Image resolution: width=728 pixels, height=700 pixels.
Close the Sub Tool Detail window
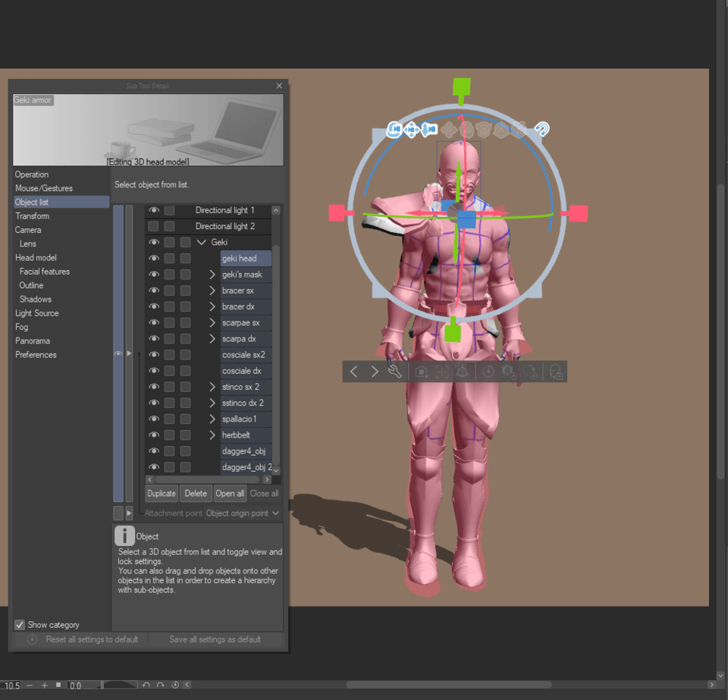tap(279, 86)
